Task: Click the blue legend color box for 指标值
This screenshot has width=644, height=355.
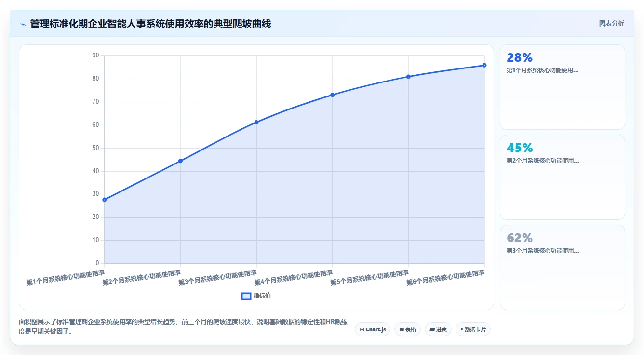Action: point(246,296)
